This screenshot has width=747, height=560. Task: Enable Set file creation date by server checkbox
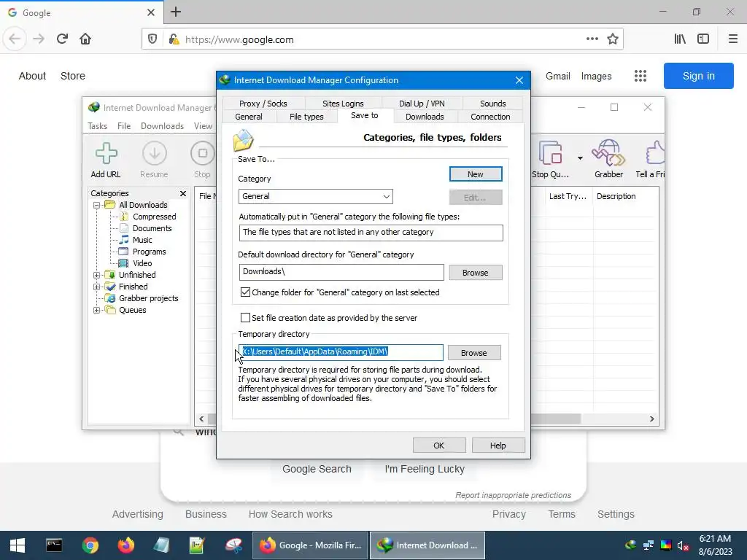pos(245,318)
